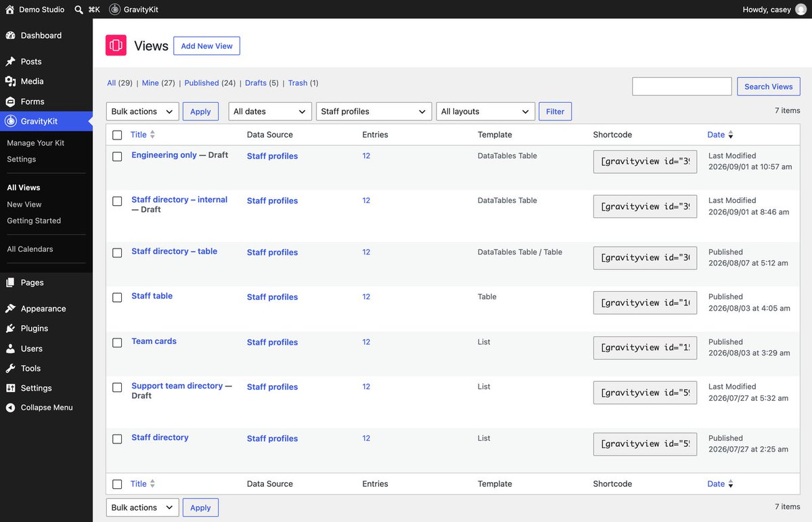Click the GravityKit logo in top admin bar
Image resolution: width=812 pixels, height=522 pixels.
pyautogui.click(x=114, y=9)
